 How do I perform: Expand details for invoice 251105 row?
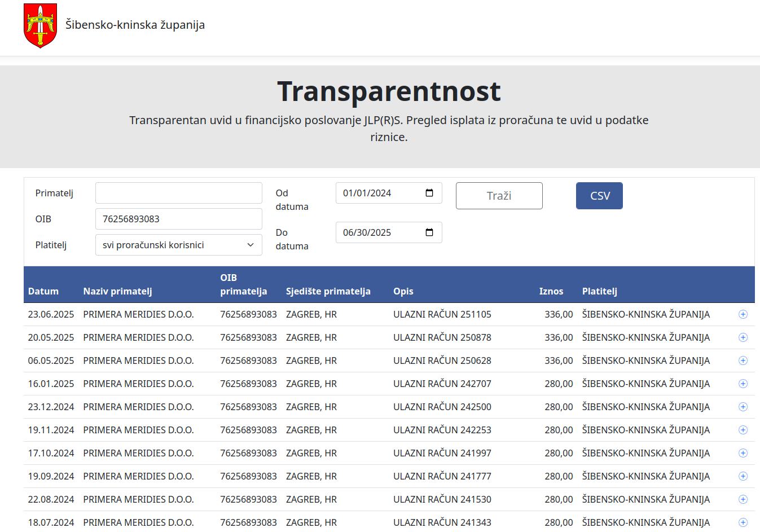743,314
